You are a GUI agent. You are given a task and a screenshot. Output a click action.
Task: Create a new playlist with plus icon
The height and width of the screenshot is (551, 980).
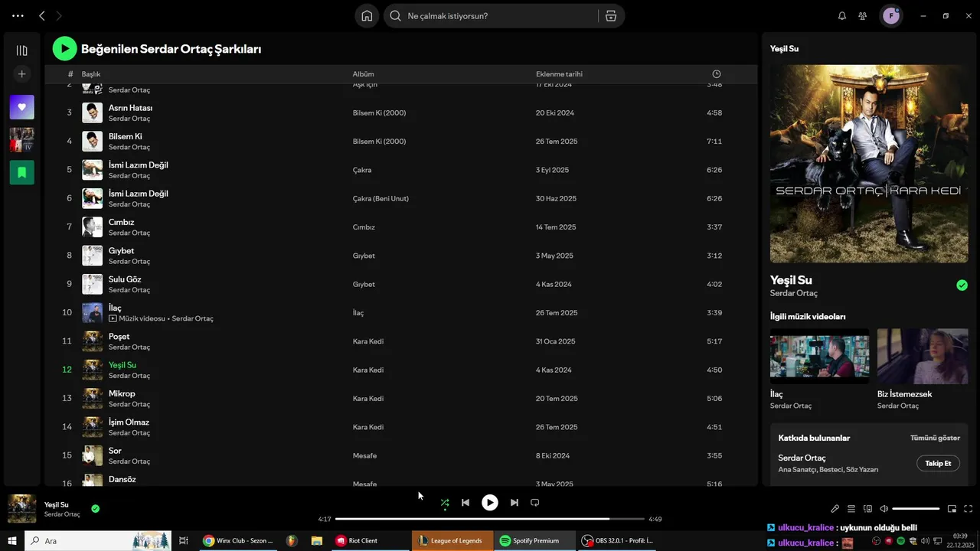[21, 74]
